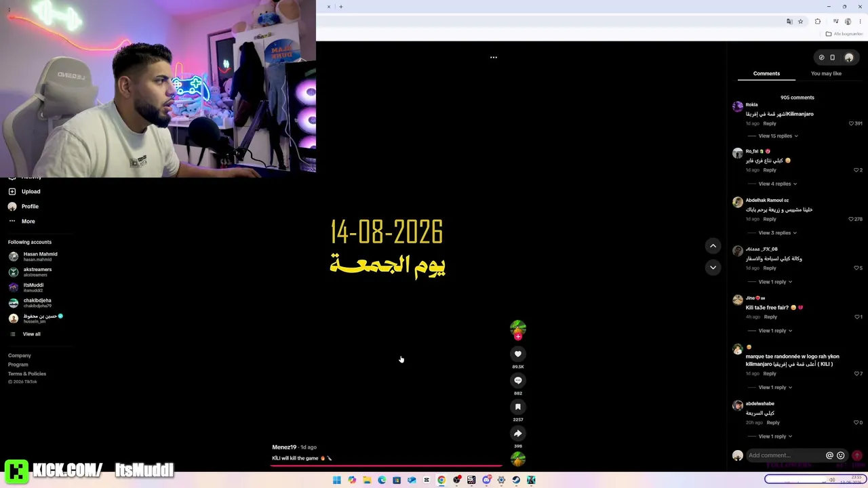Open the Chrome extensions puzzle icon

(x=818, y=22)
